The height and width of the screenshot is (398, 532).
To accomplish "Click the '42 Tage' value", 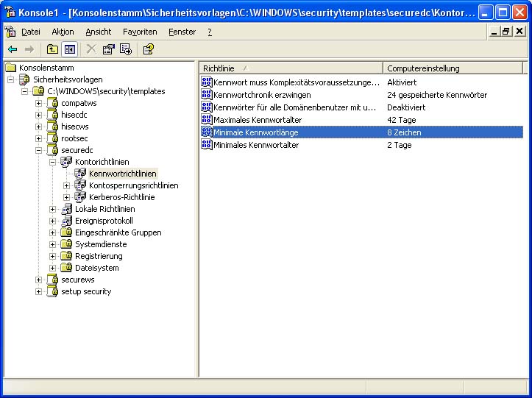I will click(401, 120).
